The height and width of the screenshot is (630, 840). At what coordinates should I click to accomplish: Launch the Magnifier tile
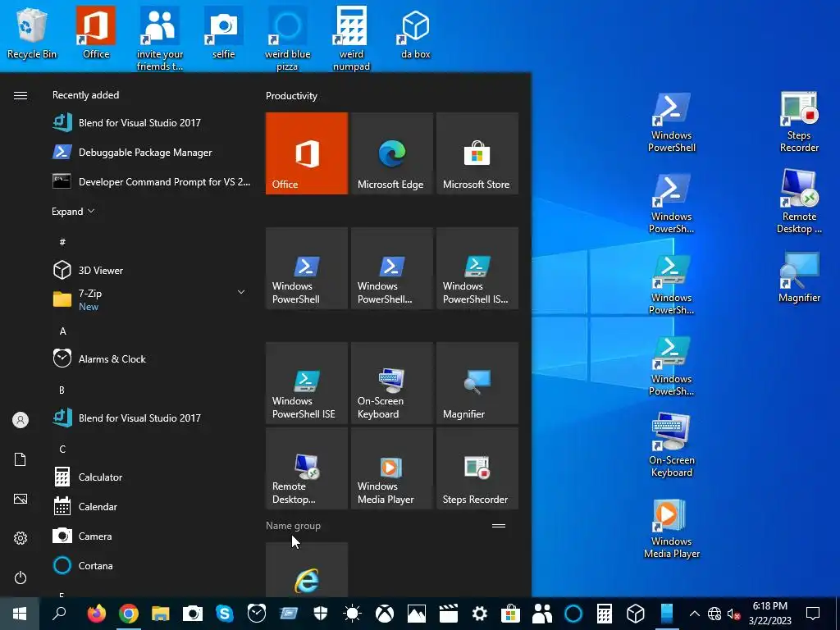[x=477, y=383]
